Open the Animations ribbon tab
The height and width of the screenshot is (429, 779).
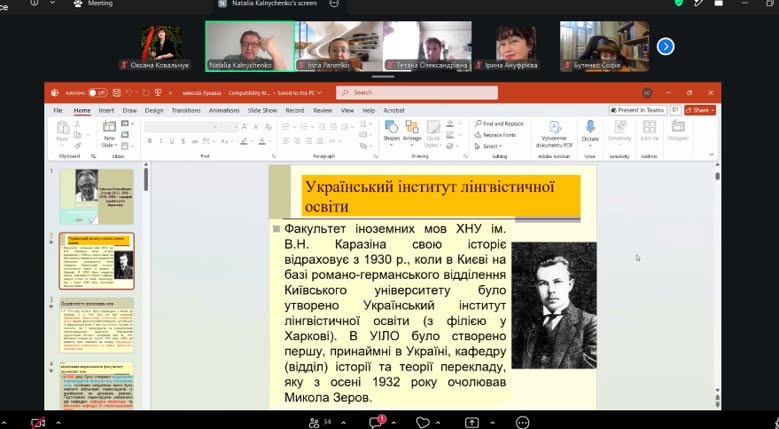click(x=224, y=110)
